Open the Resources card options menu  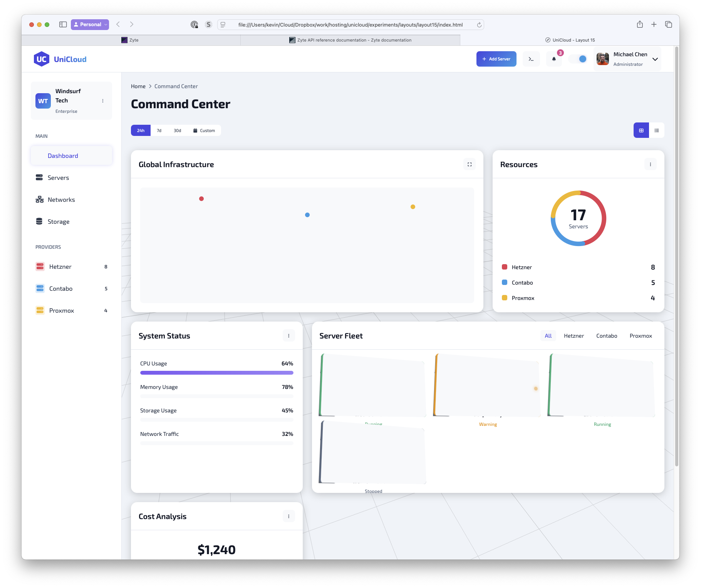point(650,164)
